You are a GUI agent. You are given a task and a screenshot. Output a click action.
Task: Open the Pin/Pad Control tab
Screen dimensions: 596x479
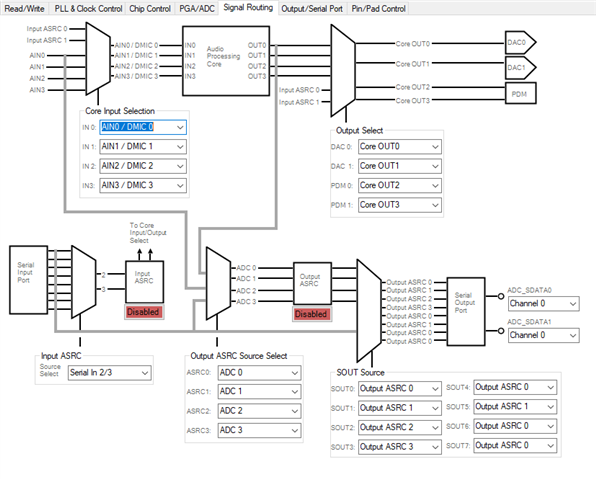[378, 8]
